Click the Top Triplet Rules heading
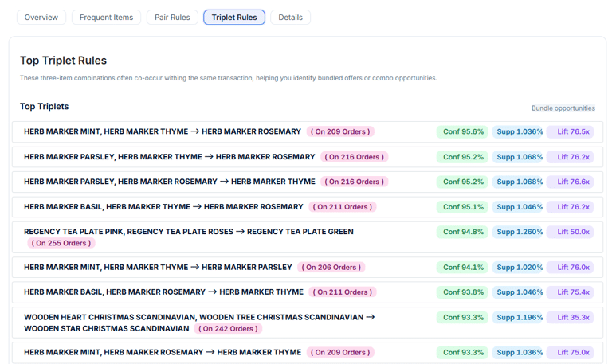 [63, 61]
